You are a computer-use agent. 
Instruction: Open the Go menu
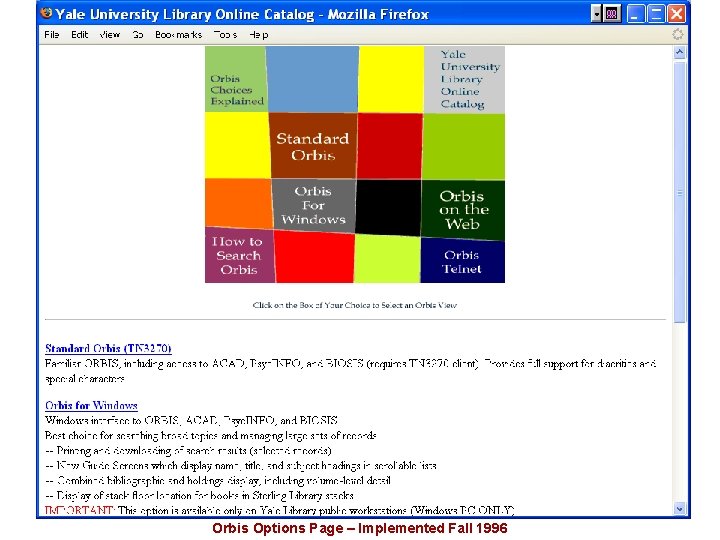click(x=138, y=35)
